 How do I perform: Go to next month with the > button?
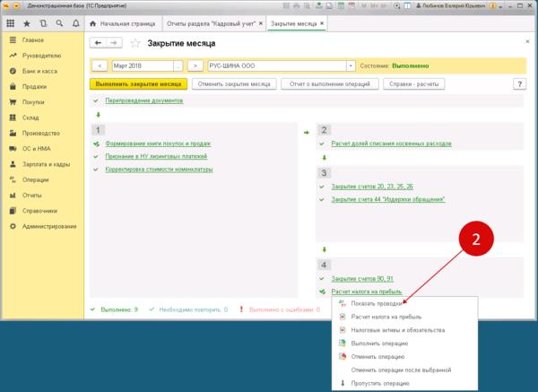click(194, 65)
